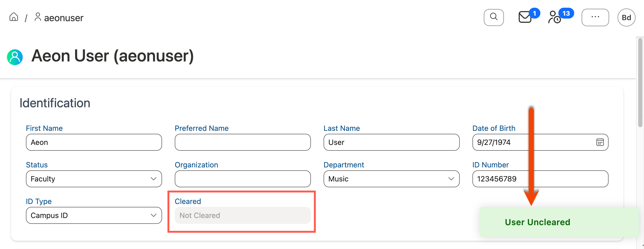The image size is (644, 249).
Task: Open the mail notifications with badge 1
Action: (x=525, y=18)
